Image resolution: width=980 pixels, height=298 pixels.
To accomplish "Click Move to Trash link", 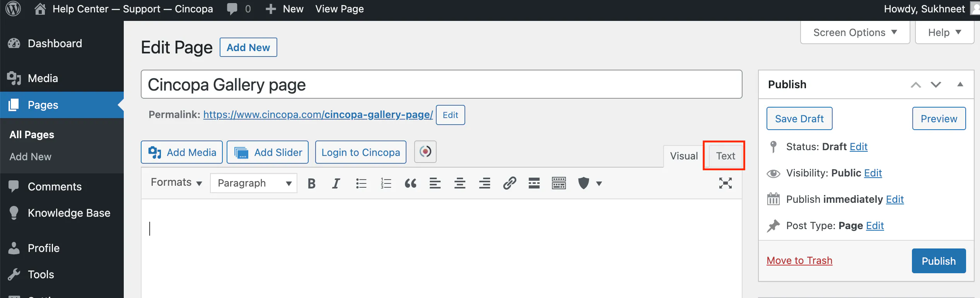I will (799, 260).
